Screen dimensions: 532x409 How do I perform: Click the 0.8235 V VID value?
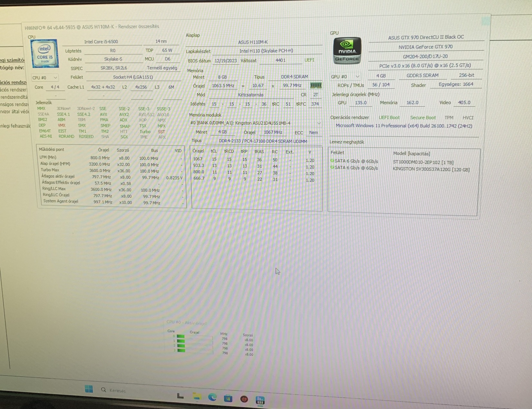coord(174,178)
